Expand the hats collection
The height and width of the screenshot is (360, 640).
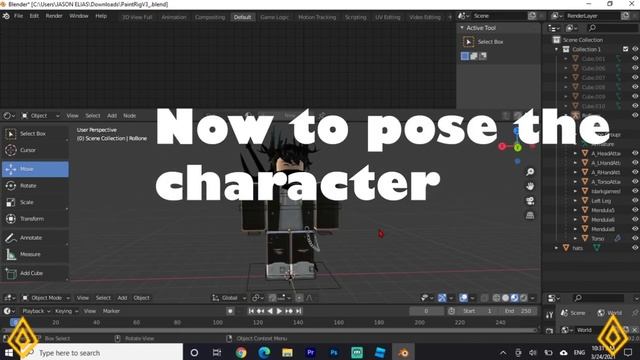pos(556,248)
